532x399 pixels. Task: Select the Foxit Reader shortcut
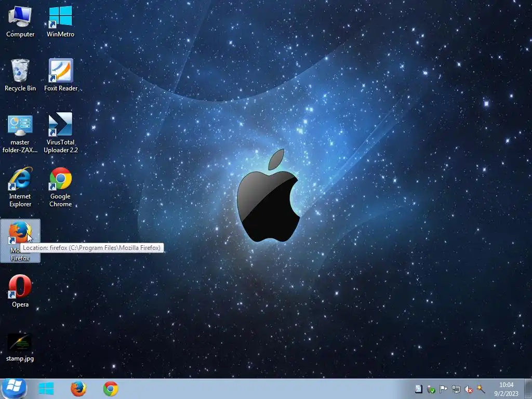(61, 75)
